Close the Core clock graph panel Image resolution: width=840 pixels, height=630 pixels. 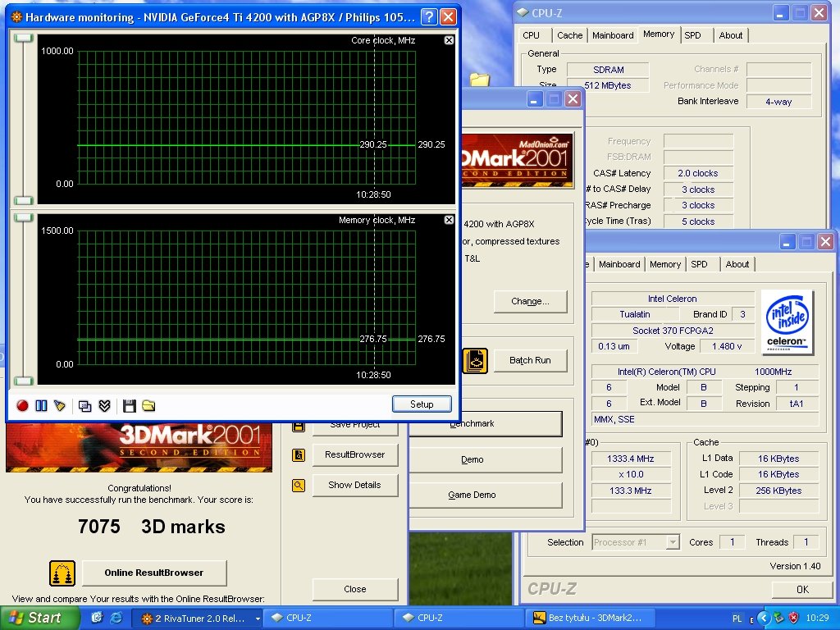(449, 40)
